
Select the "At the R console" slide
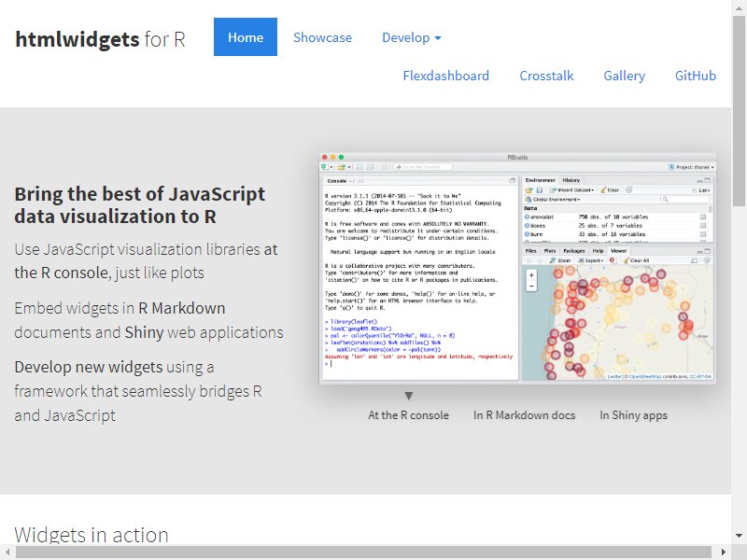pos(408,415)
